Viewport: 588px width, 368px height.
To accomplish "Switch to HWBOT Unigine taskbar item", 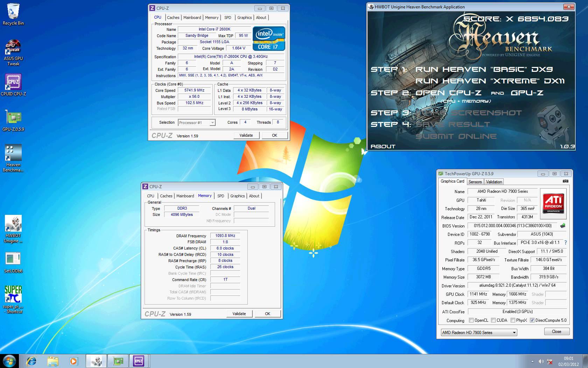I will pos(96,361).
